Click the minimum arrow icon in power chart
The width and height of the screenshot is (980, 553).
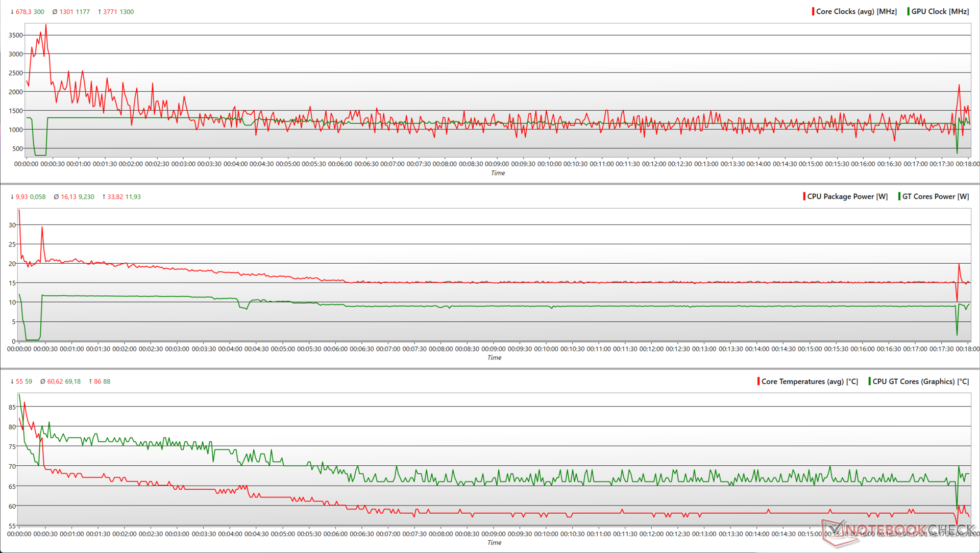[12, 197]
